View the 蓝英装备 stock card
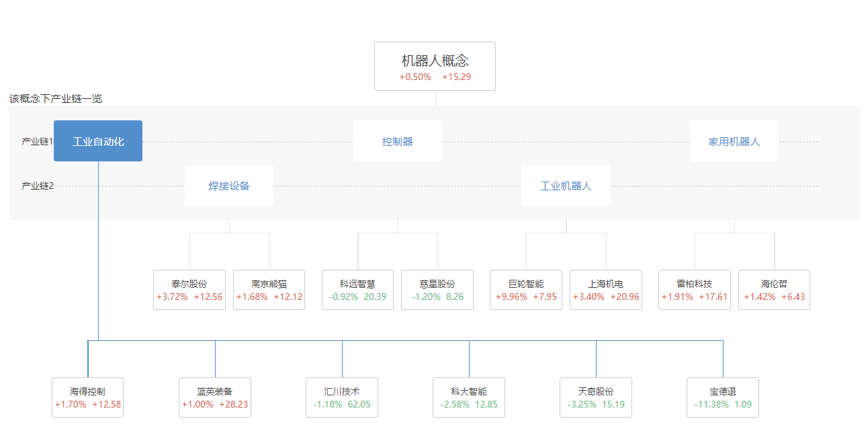The width and height of the screenshot is (868, 425). click(215, 397)
